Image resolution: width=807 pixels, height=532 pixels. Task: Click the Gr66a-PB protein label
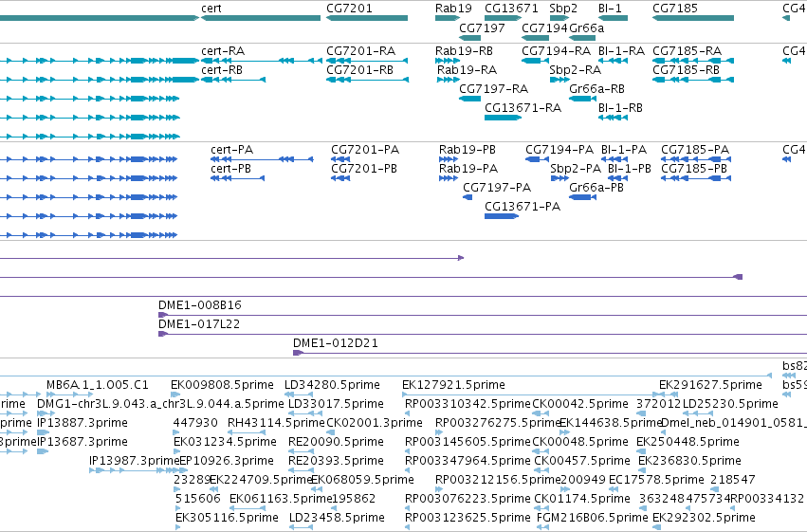tap(596, 188)
